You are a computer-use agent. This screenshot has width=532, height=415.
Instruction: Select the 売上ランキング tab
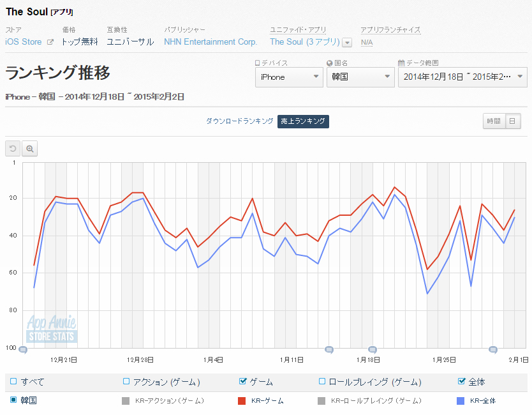(x=303, y=121)
